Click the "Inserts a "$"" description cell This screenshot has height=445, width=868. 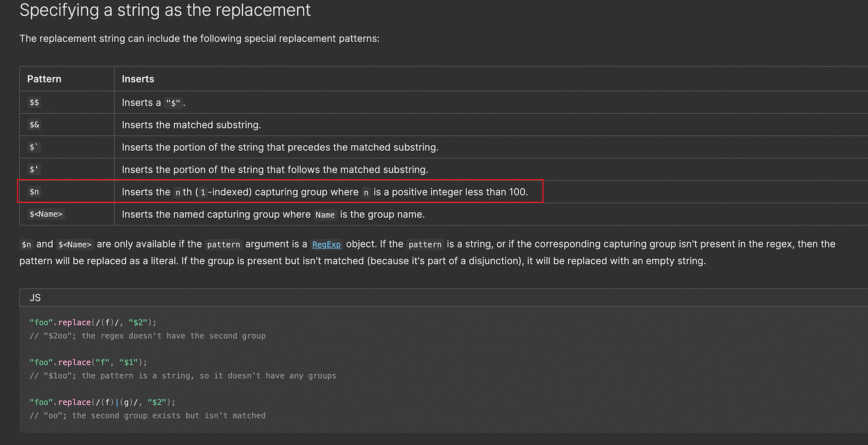coord(154,102)
